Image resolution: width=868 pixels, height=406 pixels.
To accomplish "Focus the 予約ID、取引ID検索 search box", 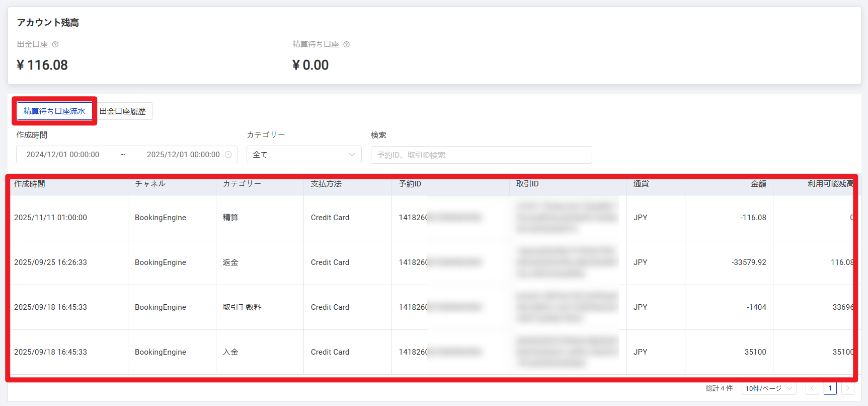I will point(481,155).
